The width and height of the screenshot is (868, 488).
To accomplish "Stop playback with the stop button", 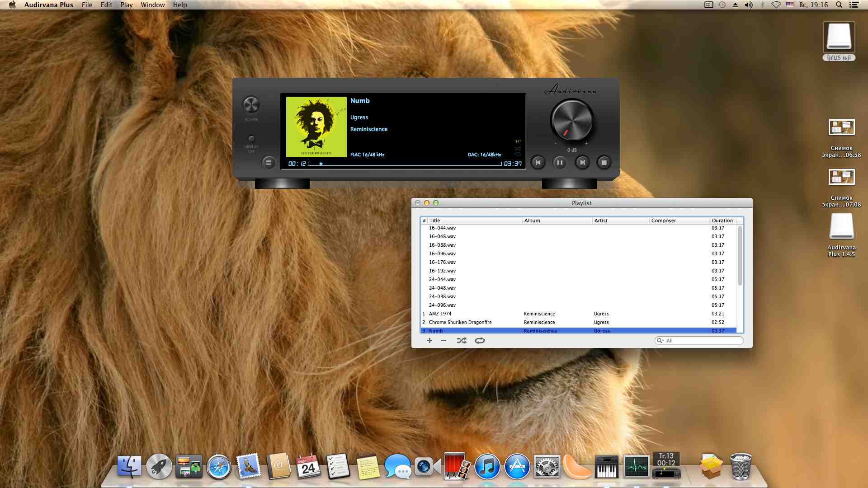I will (604, 163).
